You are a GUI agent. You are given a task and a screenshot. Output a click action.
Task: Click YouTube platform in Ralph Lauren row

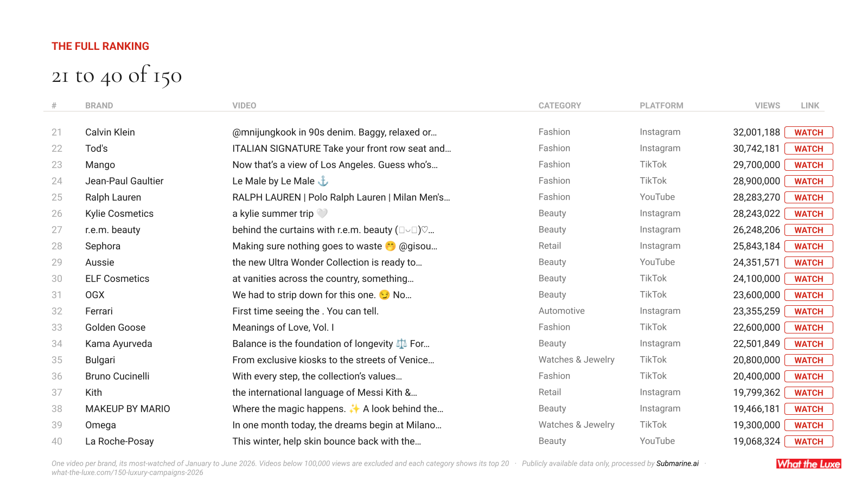[657, 197]
